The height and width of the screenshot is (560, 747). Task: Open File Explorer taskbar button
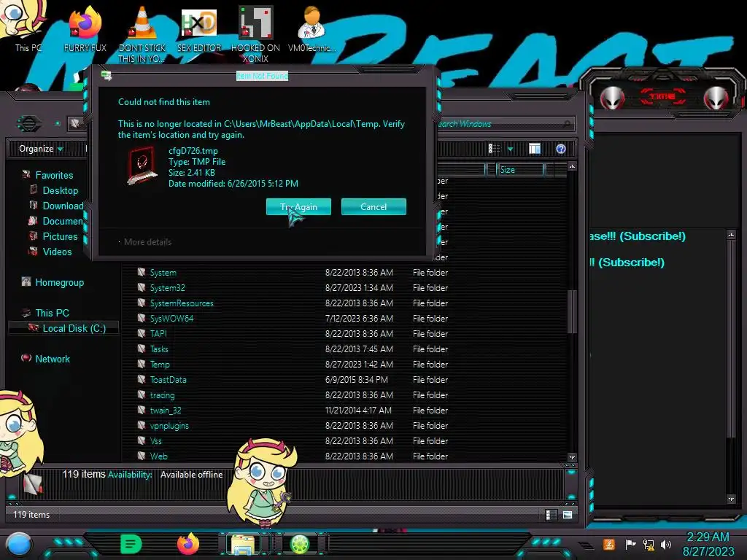242,544
